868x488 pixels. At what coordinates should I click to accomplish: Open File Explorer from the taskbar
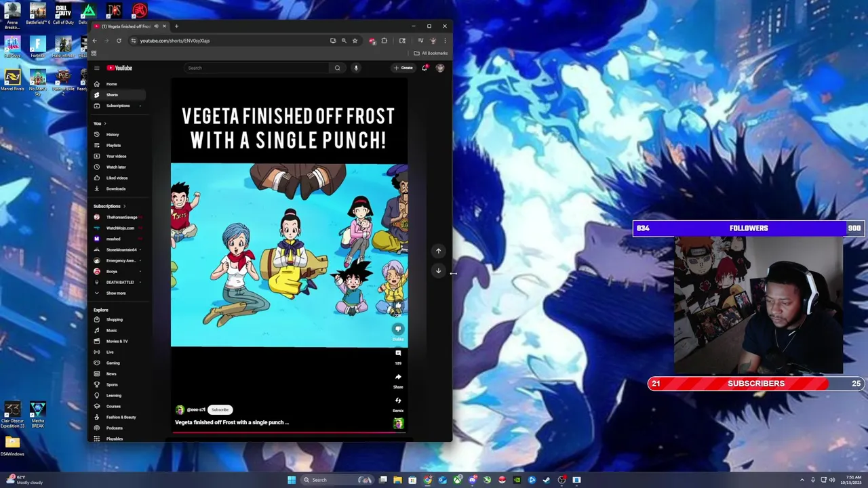coord(398,480)
